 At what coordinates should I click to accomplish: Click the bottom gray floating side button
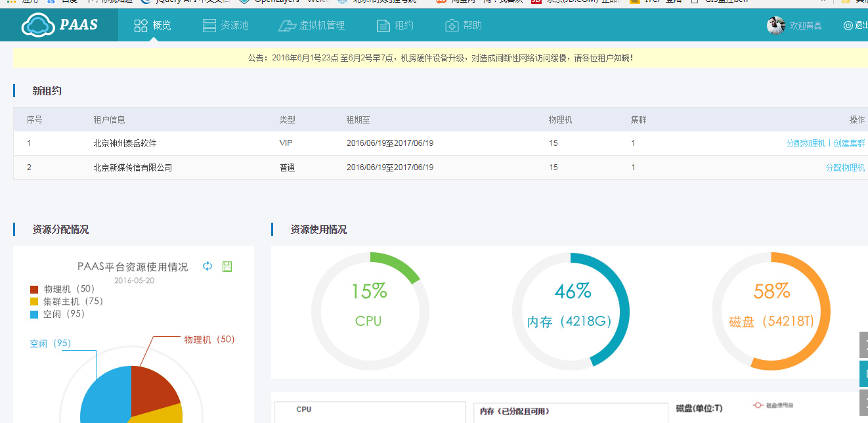pyautogui.click(x=864, y=403)
